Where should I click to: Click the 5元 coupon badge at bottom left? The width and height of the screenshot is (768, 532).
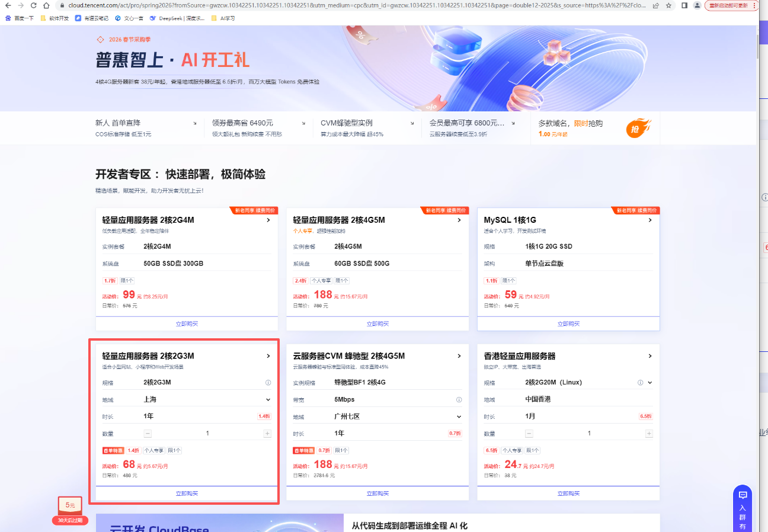69,504
